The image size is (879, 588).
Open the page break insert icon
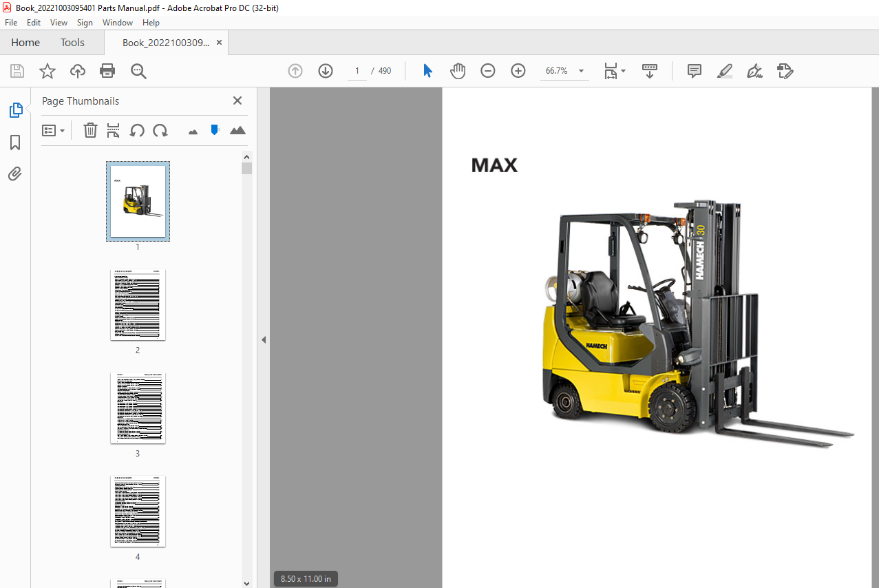[114, 130]
